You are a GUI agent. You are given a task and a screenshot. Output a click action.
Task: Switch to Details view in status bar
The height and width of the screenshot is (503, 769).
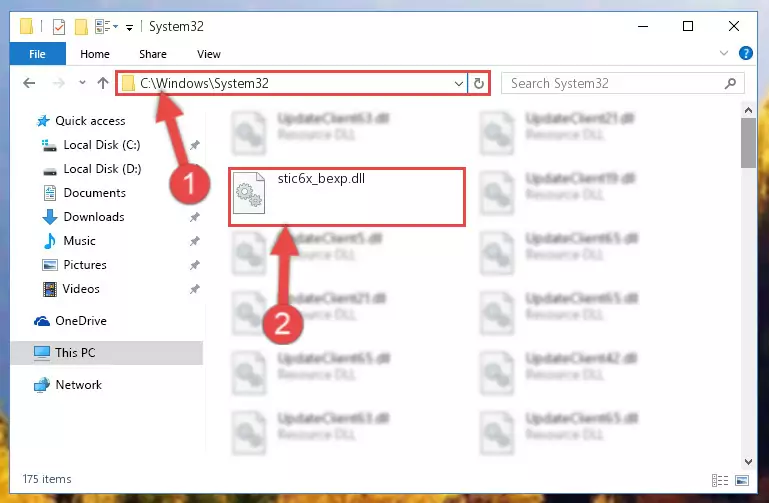(720, 480)
